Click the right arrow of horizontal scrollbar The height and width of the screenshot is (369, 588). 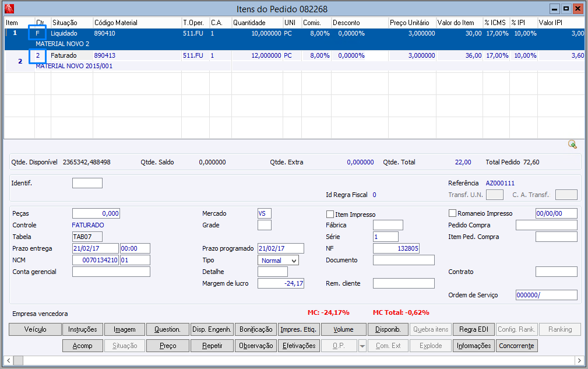(579, 360)
